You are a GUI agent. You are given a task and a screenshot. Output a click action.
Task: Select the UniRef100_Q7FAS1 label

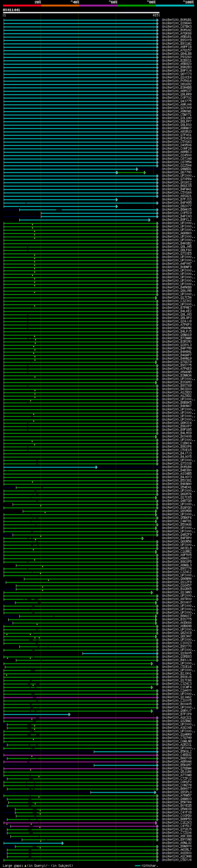(176, 135)
